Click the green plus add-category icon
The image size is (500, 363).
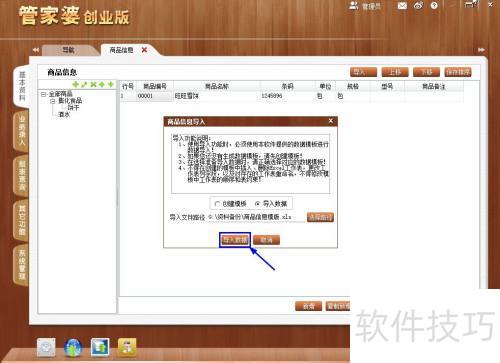[x=75, y=85]
